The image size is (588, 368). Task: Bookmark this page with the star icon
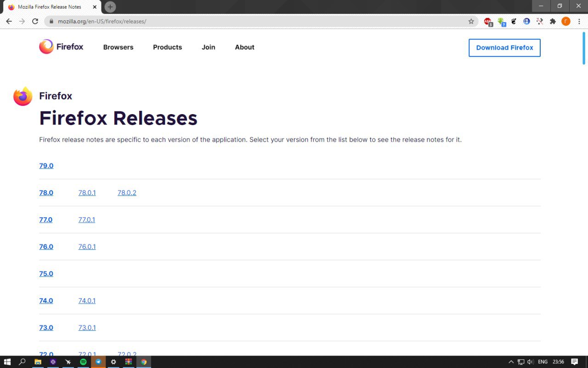coord(471,21)
